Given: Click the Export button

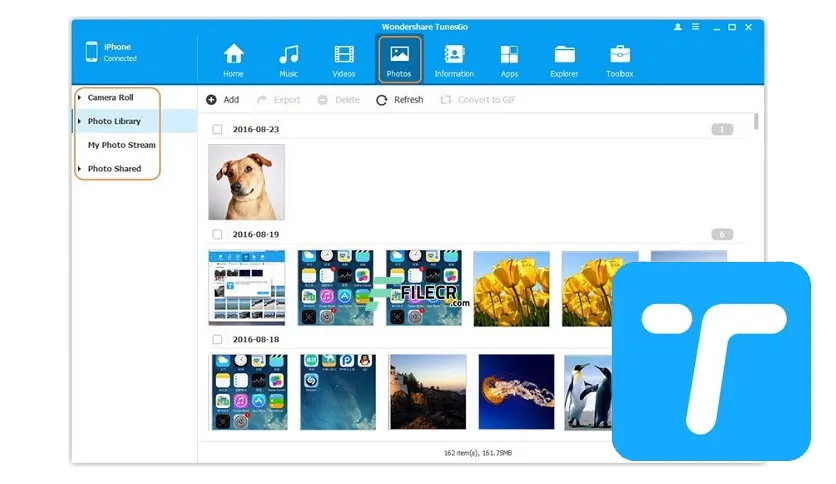Looking at the screenshot, I should click(x=278, y=100).
